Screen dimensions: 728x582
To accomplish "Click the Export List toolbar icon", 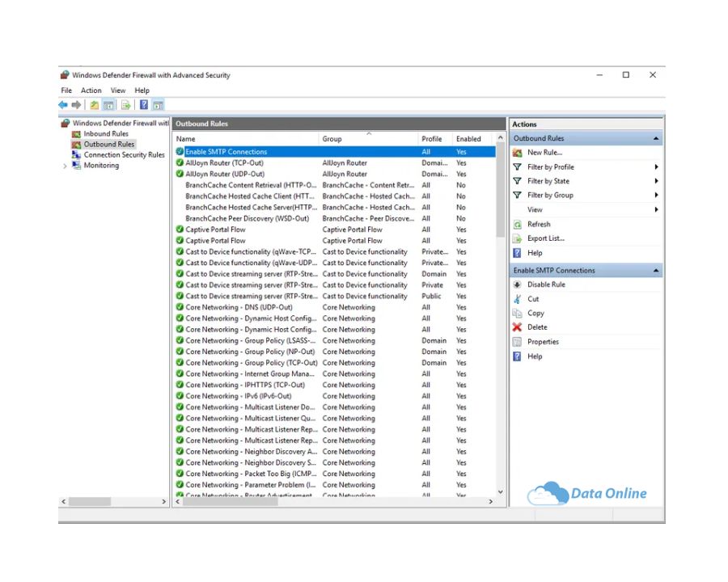I will [x=126, y=105].
